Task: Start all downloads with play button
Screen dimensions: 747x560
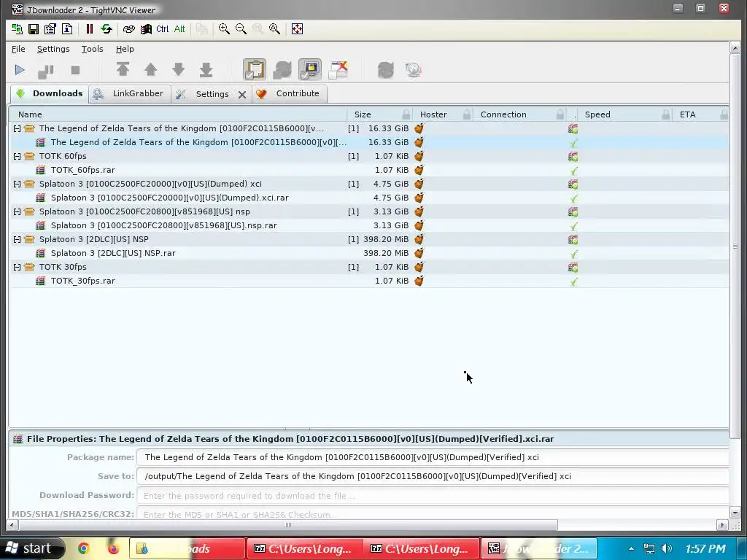Action: click(20, 70)
